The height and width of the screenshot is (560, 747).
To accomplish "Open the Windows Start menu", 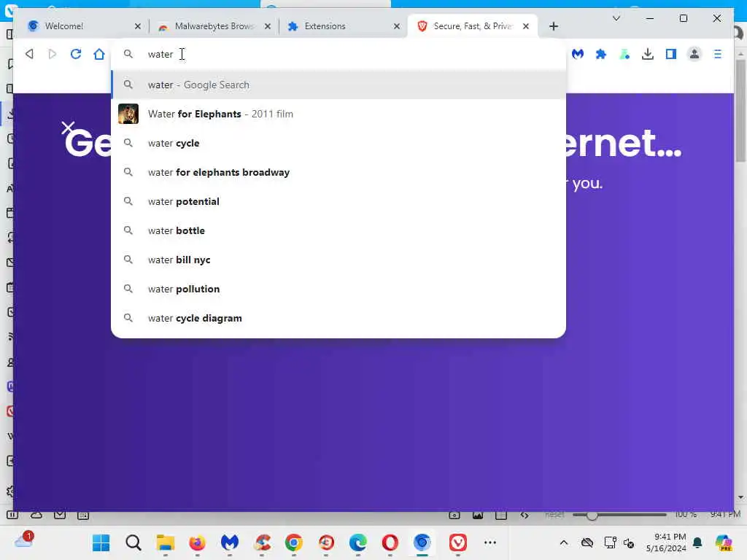I will 101,542.
